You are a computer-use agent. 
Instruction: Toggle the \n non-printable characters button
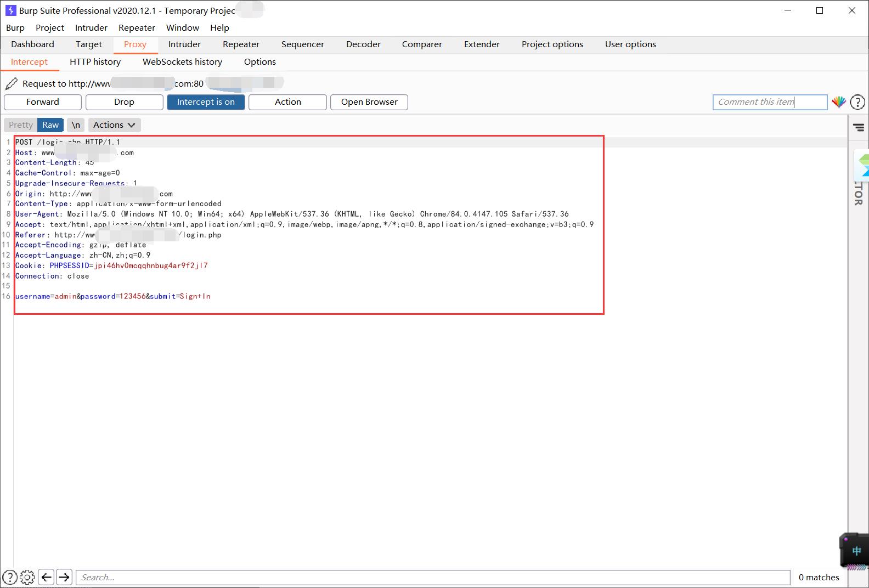pos(76,125)
